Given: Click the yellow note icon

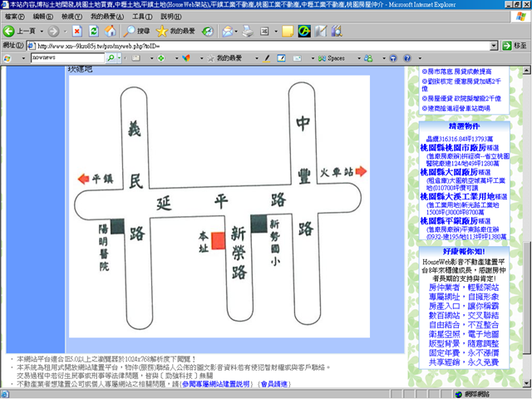Looking at the screenshot, I should (x=288, y=32).
